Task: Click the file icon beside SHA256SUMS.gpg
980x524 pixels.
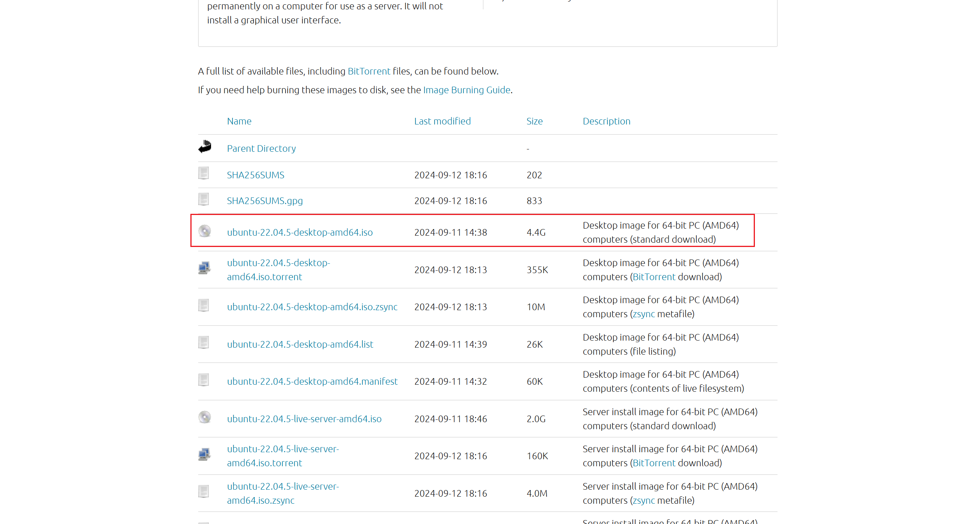Action: [204, 199]
